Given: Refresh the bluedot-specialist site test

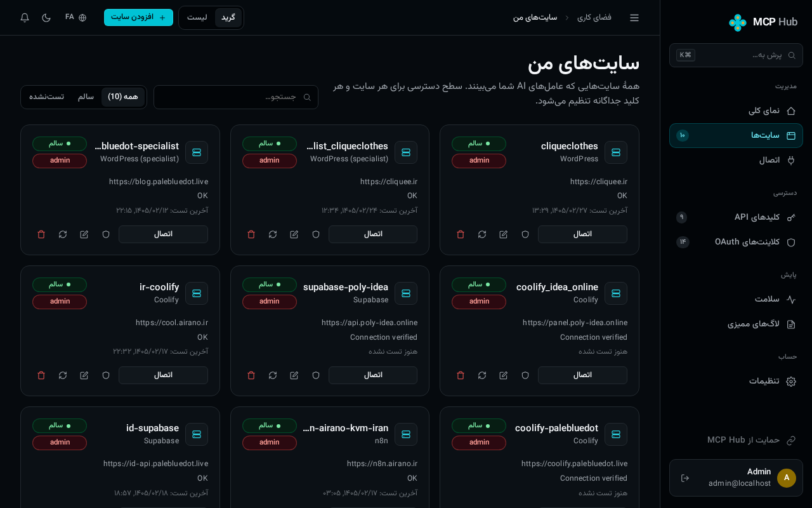Looking at the screenshot, I should [x=63, y=234].
